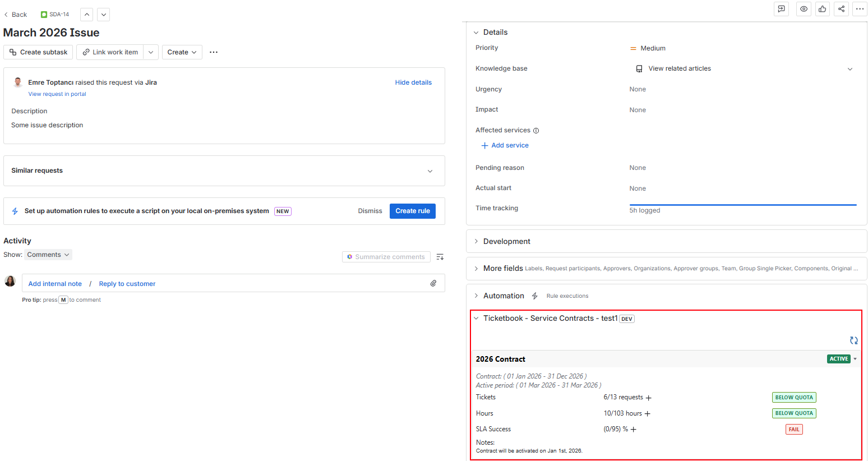Collapse the Details panel
Screen dimensions: 868x461
pyautogui.click(x=475, y=32)
